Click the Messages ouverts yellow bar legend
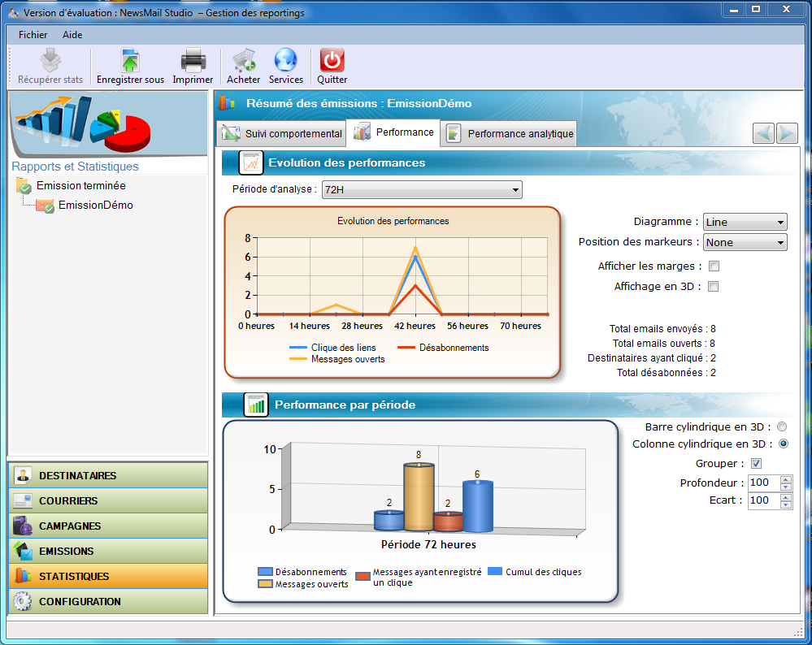 click(265, 584)
